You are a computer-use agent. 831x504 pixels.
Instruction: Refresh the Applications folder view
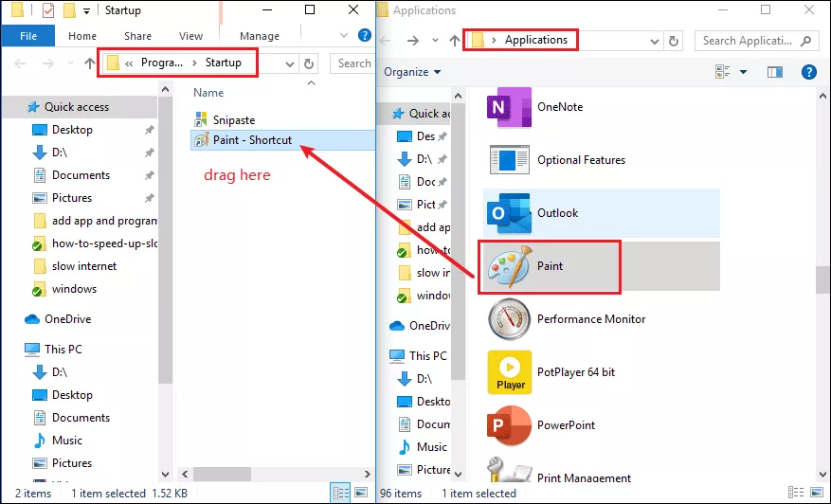[673, 41]
